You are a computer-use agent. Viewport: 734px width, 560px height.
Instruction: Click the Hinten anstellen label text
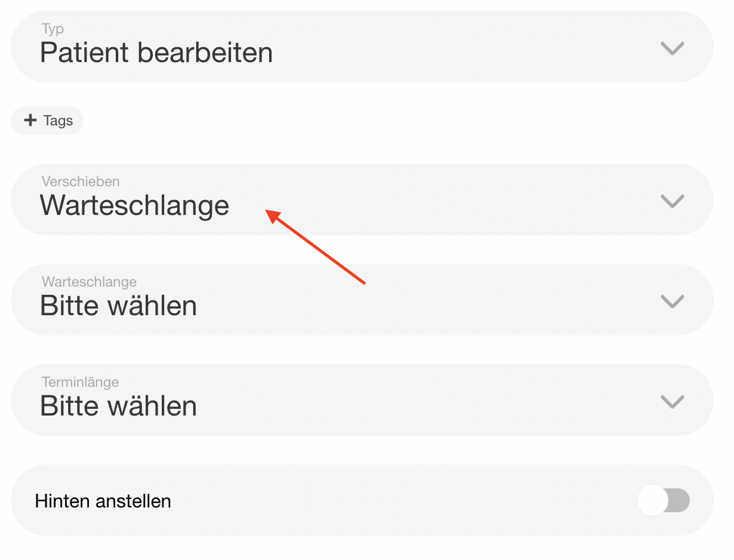pyautogui.click(x=103, y=501)
